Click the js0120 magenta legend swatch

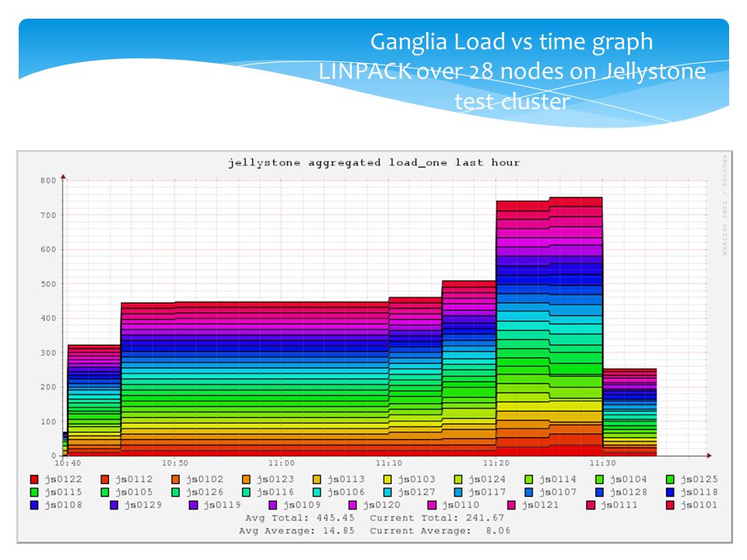coord(352,505)
